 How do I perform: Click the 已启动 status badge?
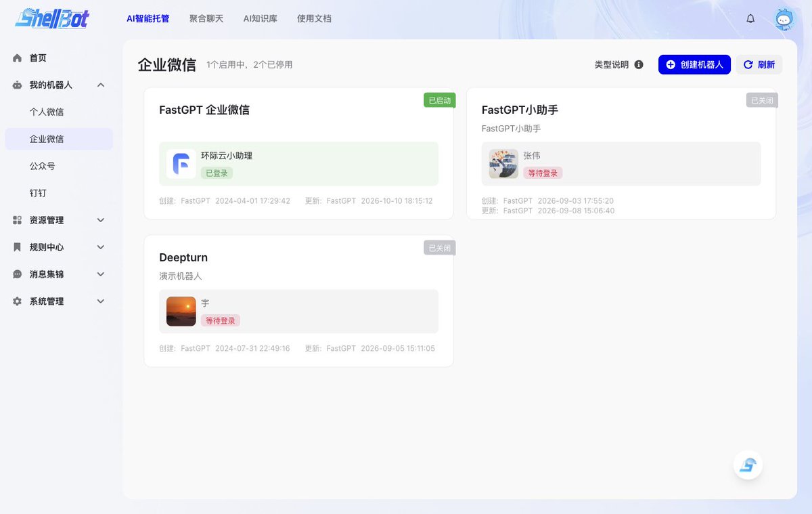(x=440, y=100)
